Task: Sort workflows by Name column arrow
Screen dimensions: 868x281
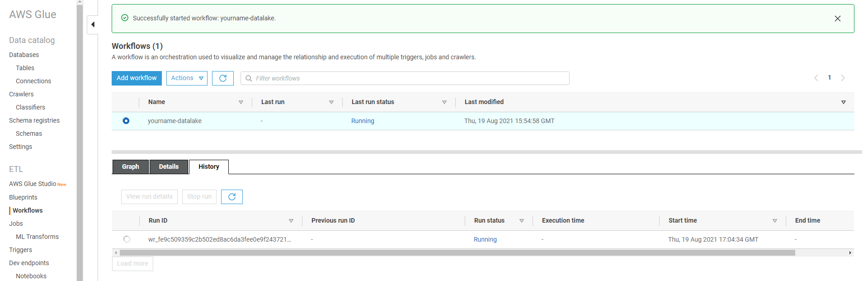Action: click(x=241, y=102)
